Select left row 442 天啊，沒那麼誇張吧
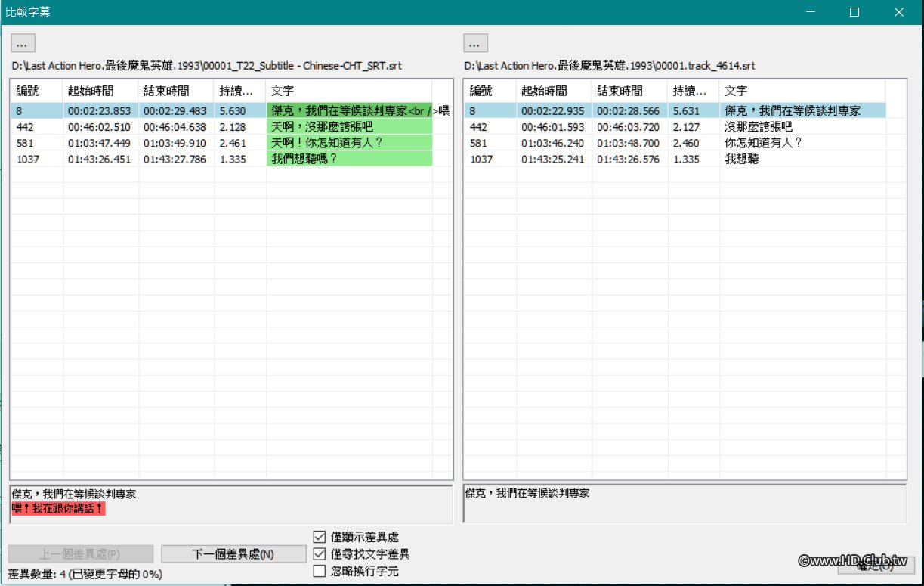924x586 pixels. pyautogui.click(x=221, y=127)
